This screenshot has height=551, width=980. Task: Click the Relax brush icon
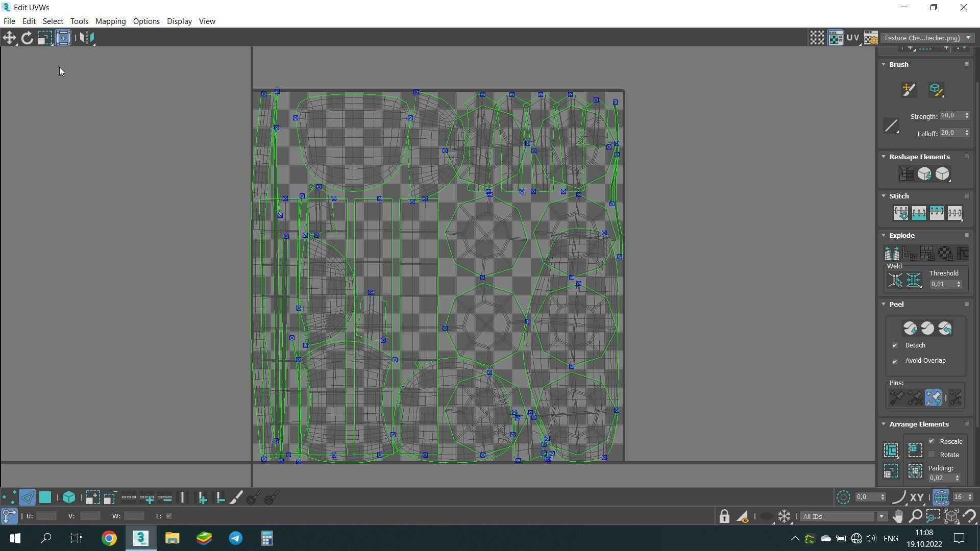pyautogui.click(x=936, y=90)
